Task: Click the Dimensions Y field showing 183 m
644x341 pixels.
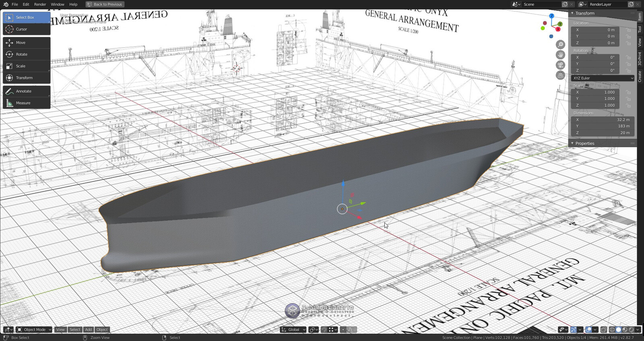Action: click(x=603, y=126)
